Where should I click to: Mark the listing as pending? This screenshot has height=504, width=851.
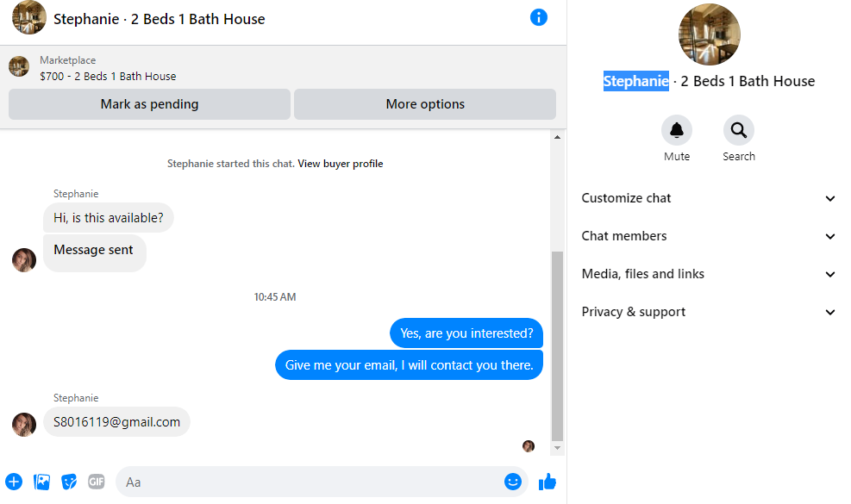tap(149, 104)
